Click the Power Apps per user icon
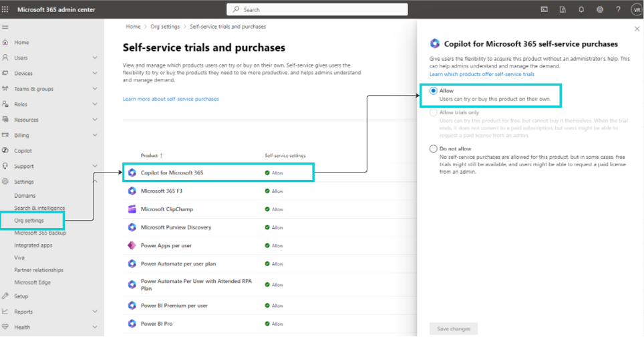 132,245
